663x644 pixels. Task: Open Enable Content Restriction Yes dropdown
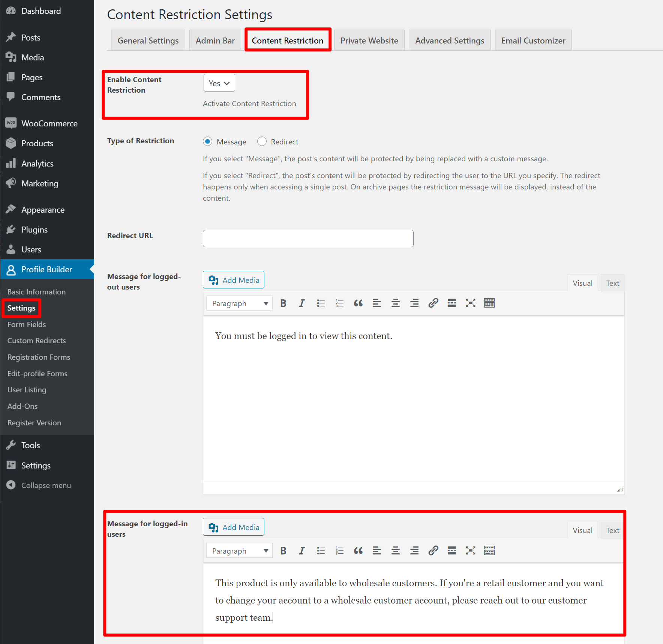coord(219,83)
